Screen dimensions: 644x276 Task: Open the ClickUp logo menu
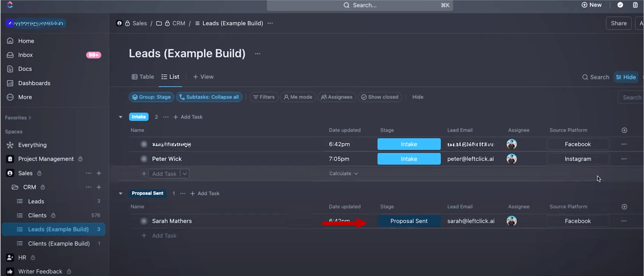point(10,4)
